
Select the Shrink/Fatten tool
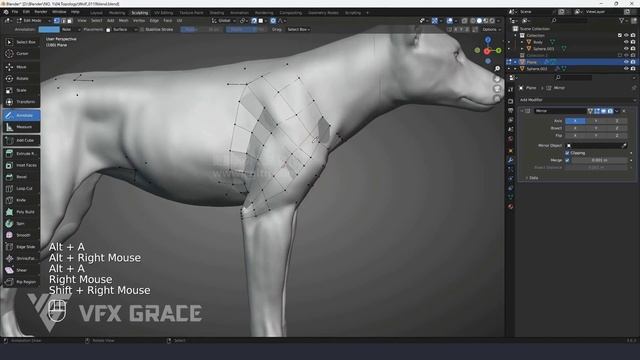click(x=21, y=258)
